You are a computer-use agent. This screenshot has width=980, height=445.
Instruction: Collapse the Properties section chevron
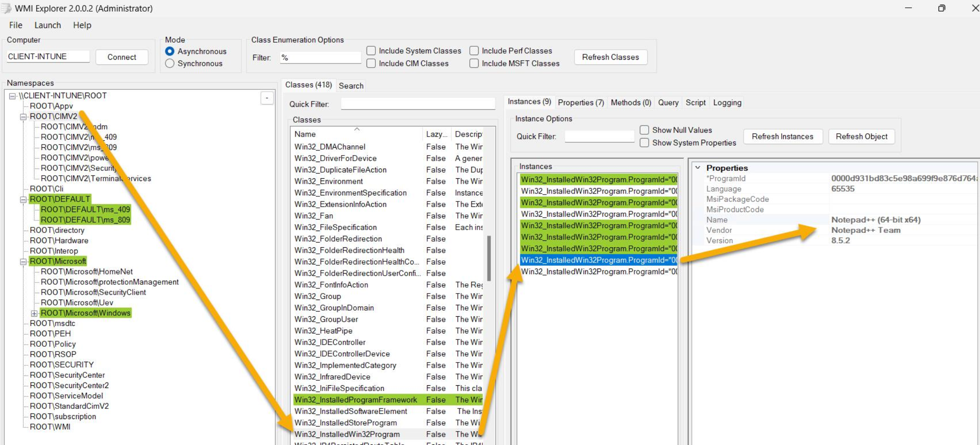pos(698,168)
